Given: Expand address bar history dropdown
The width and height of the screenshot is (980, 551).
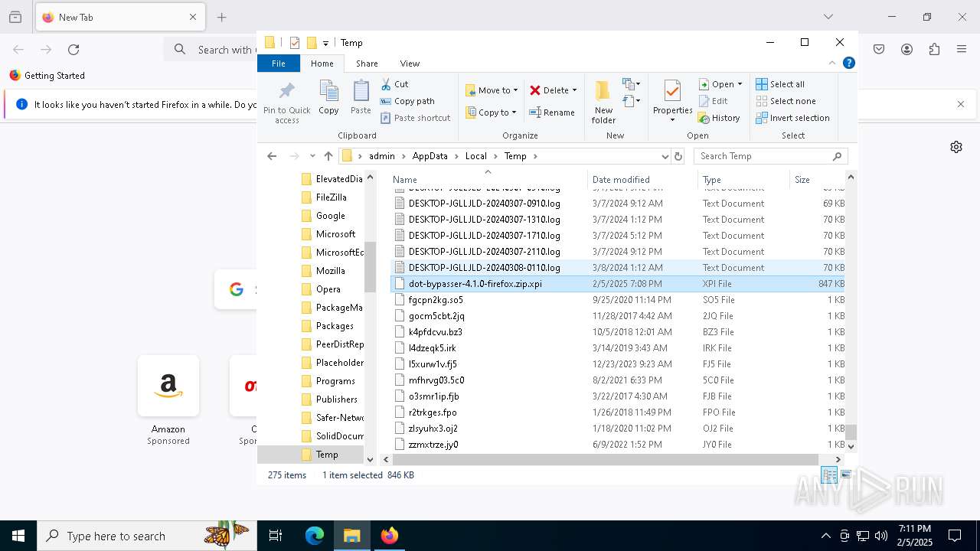Looking at the screenshot, I should 665,156.
